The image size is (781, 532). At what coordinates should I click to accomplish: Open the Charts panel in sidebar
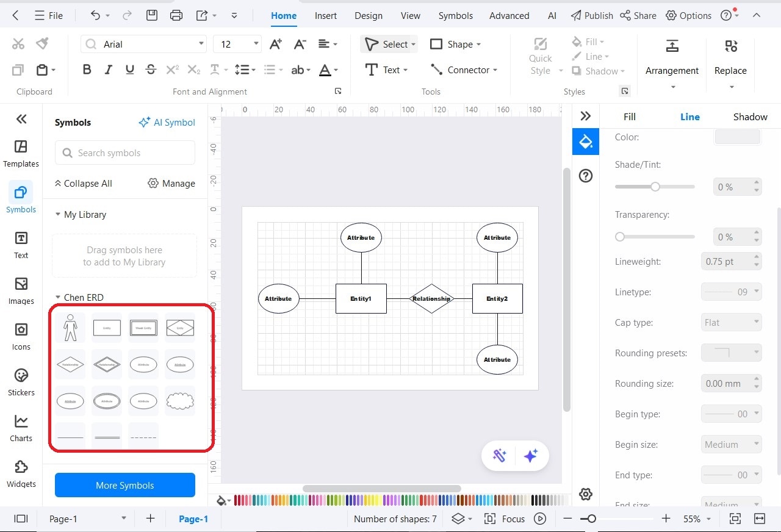21,428
